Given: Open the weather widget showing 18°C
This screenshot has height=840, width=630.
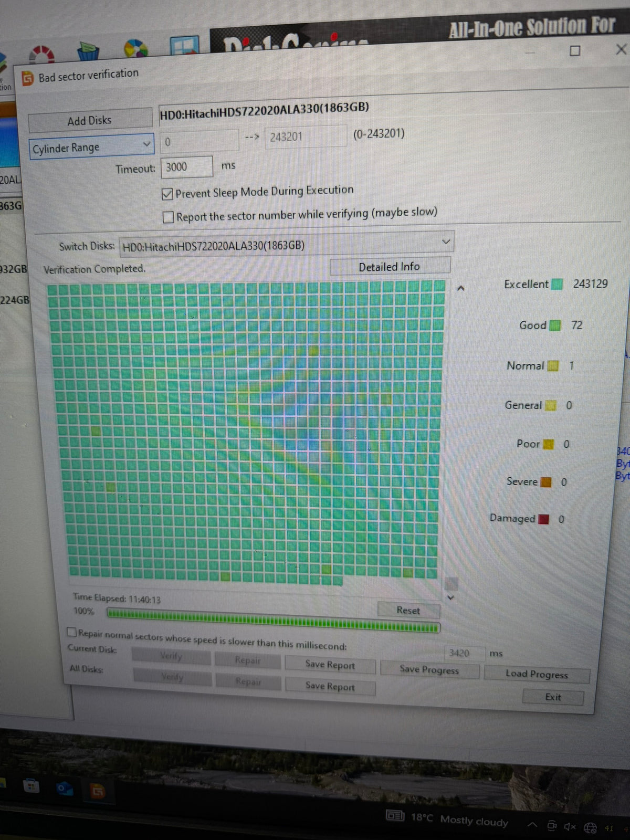Looking at the screenshot, I should click(x=447, y=818).
